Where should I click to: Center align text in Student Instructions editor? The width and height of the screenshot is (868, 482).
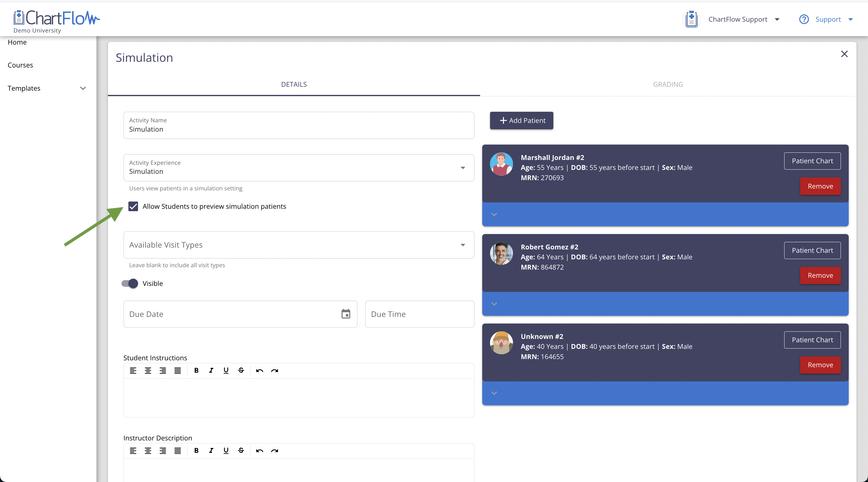click(148, 371)
